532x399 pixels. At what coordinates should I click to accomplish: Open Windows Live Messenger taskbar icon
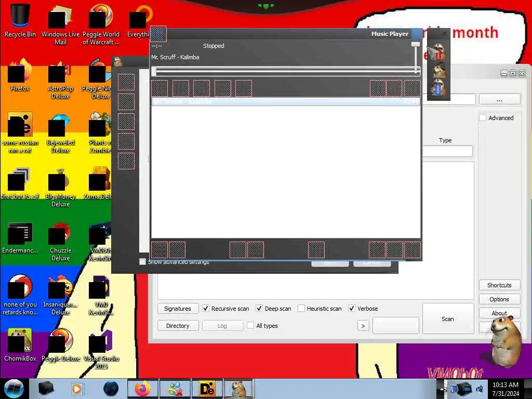175,389
